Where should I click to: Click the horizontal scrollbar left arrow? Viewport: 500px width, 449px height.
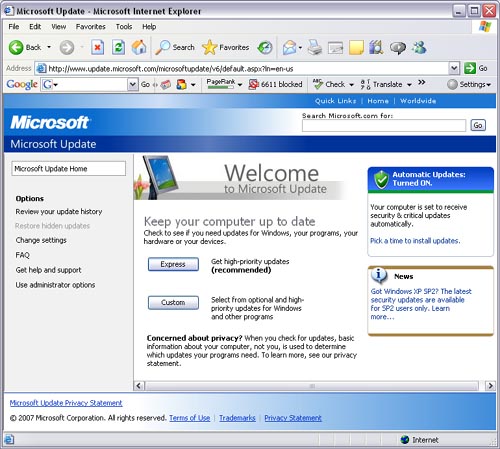[139, 386]
